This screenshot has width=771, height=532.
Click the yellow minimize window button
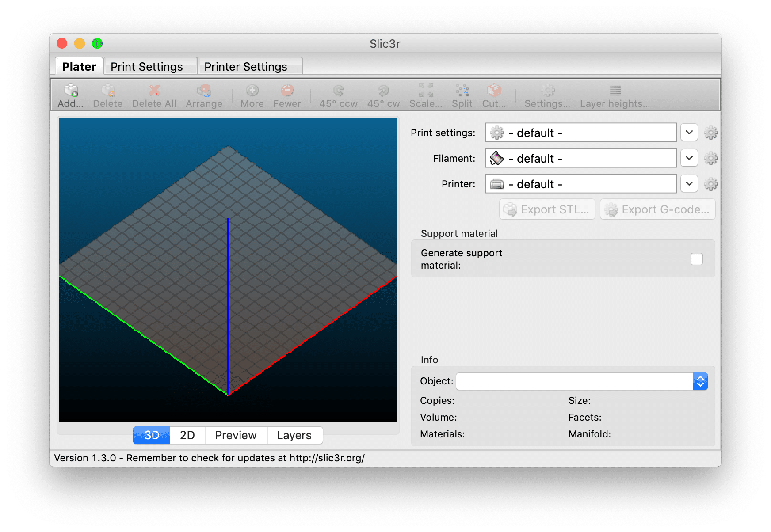point(80,43)
